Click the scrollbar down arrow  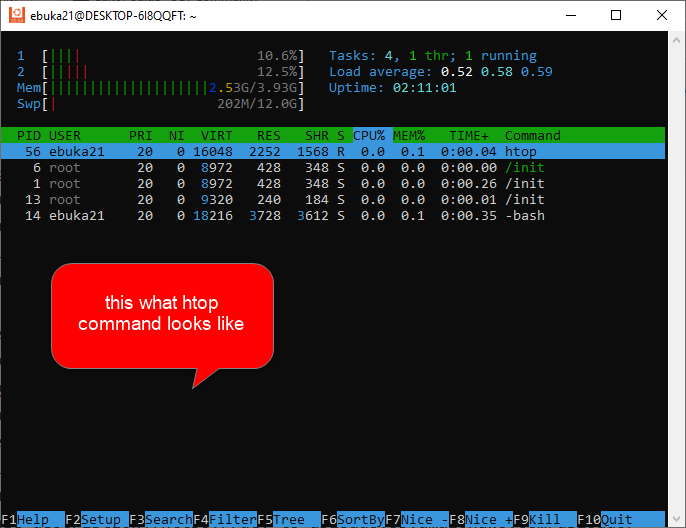click(676, 519)
